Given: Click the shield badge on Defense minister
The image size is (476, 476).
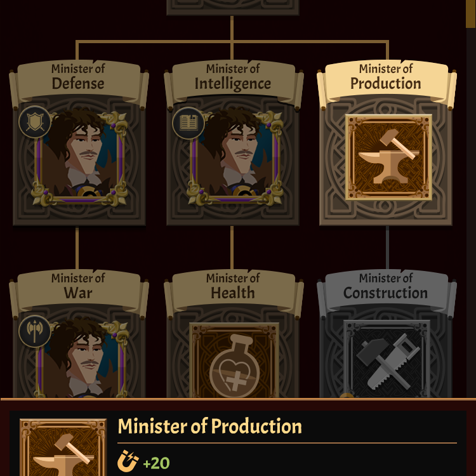Looking at the screenshot, I should (x=35, y=122).
